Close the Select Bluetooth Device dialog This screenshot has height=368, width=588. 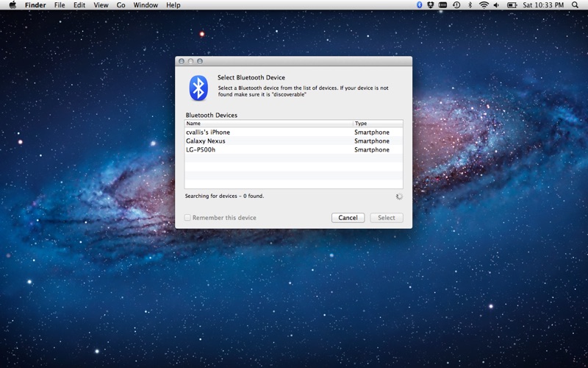tap(182, 61)
